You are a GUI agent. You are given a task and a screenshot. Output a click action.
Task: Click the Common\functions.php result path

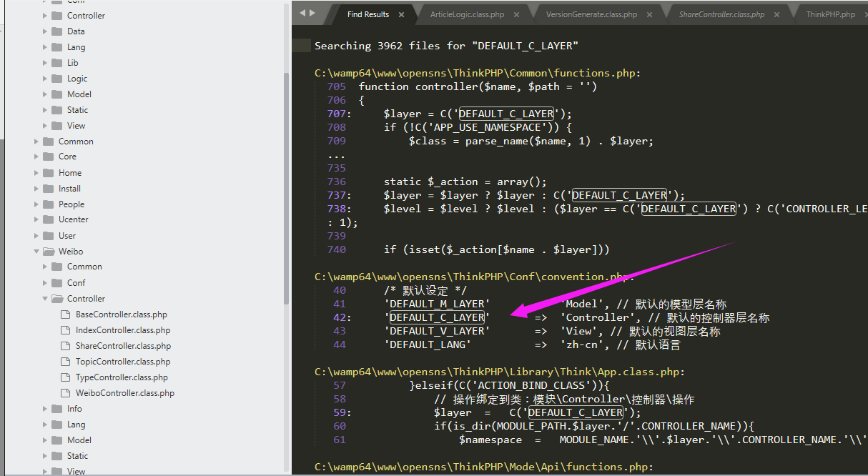478,73
